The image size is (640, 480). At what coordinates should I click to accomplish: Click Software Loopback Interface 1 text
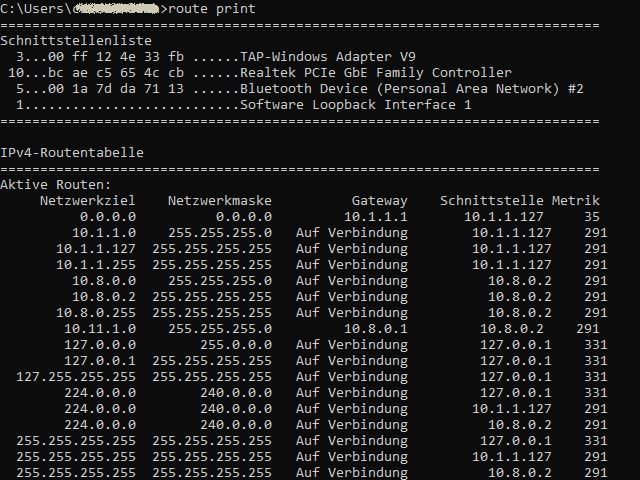tap(356, 105)
